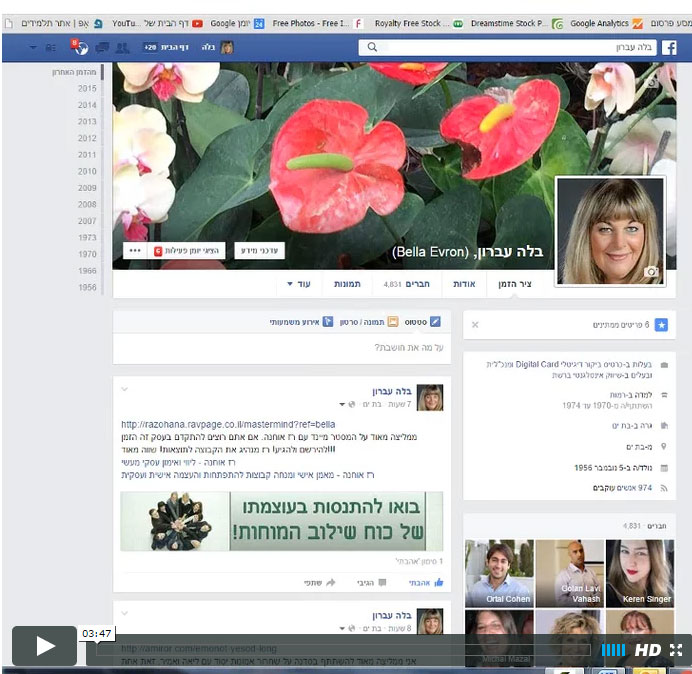The width and height of the screenshot is (692, 674).
Task: Open the three dots menu on cover
Action: click(x=135, y=251)
